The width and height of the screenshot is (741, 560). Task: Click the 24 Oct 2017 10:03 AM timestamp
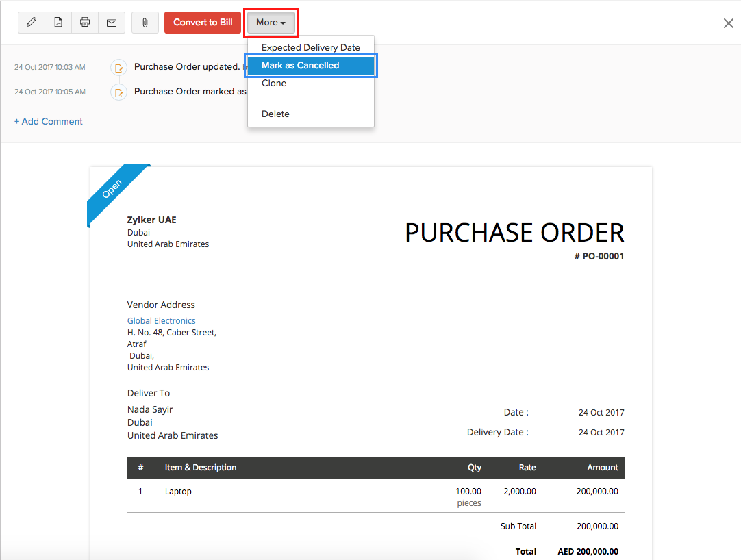[49, 67]
